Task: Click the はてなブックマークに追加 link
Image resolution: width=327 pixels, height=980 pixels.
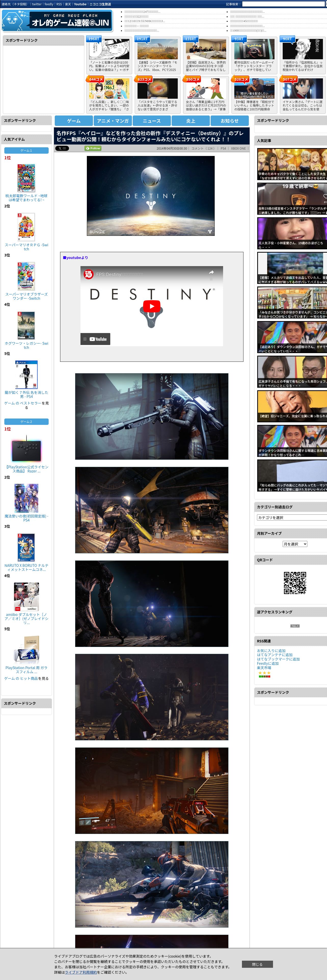Action: [278, 659]
